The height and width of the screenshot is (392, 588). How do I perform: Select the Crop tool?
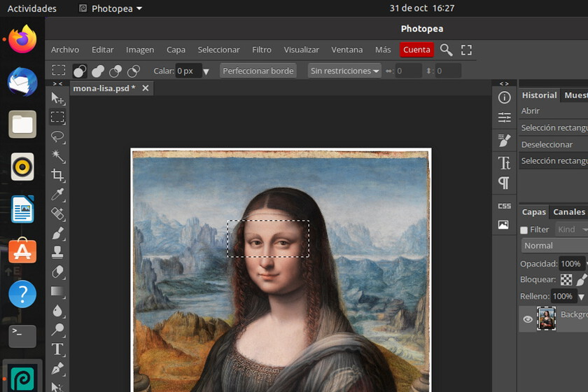coord(58,175)
